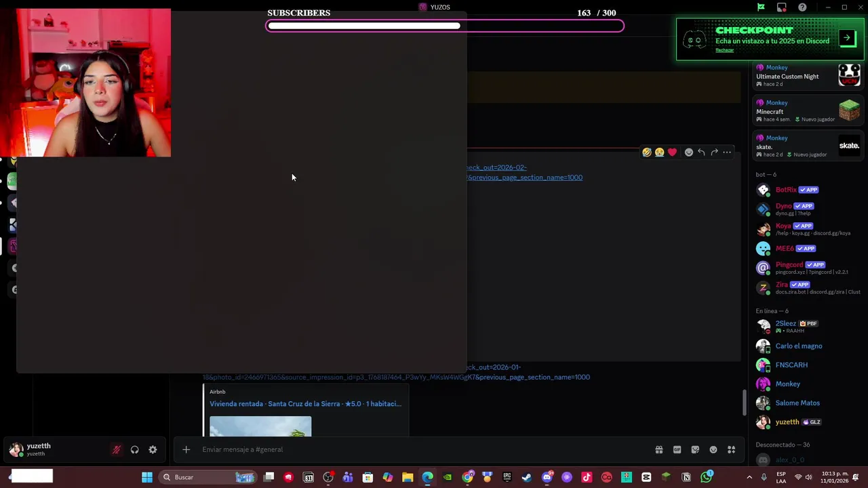The height and width of the screenshot is (488, 868).
Task: Select member Monkey under En línea
Action: pos(808,384)
